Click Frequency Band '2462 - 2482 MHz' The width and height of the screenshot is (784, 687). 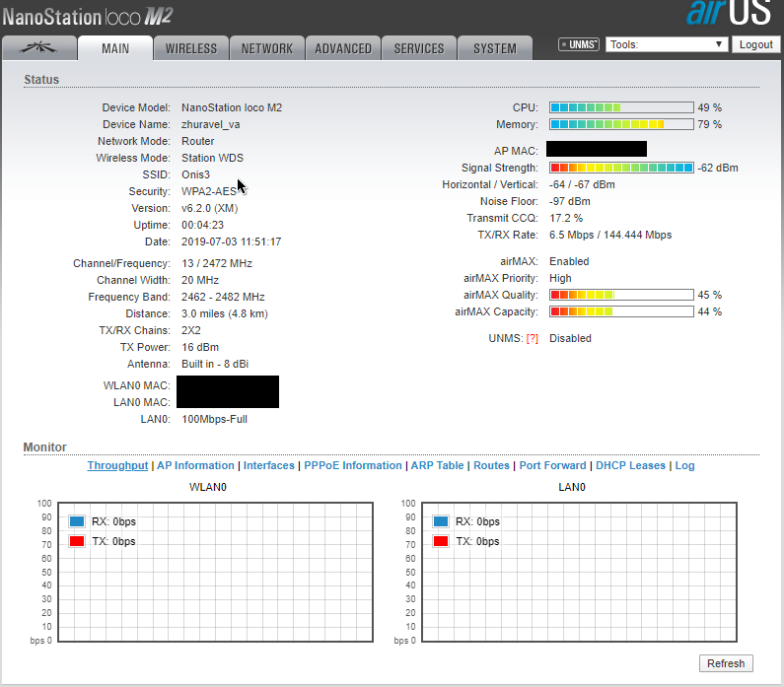pyautogui.click(x=223, y=297)
